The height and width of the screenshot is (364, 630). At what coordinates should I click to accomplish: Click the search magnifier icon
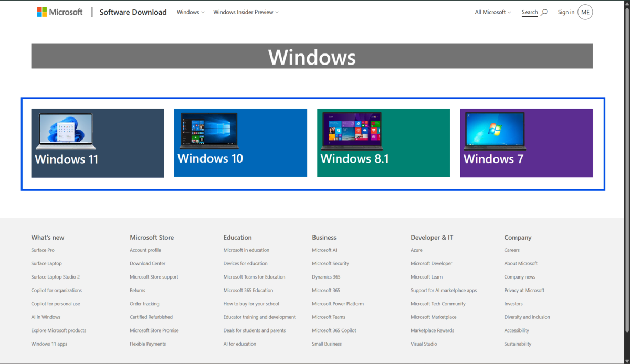pos(544,12)
